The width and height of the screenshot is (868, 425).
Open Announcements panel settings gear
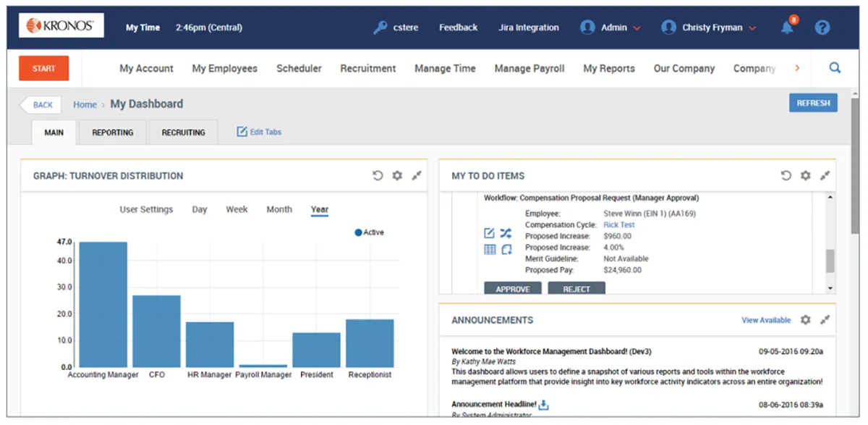805,320
